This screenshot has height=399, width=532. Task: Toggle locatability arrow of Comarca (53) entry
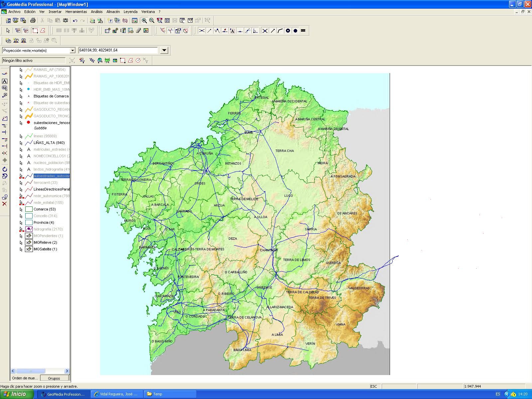(x=21, y=209)
